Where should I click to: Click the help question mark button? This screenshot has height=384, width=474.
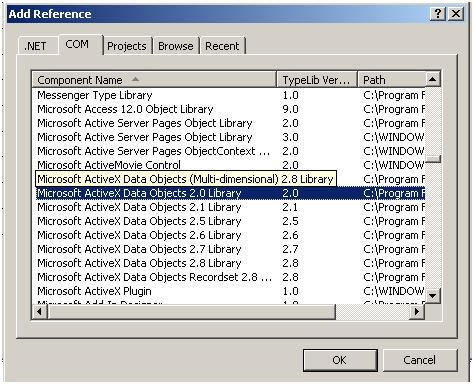click(x=438, y=14)
